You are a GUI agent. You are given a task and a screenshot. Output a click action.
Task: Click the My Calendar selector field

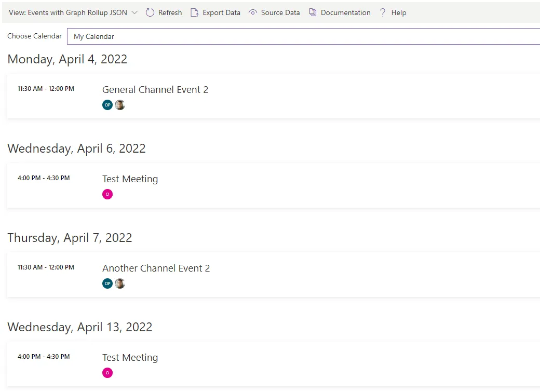[208, 36]
